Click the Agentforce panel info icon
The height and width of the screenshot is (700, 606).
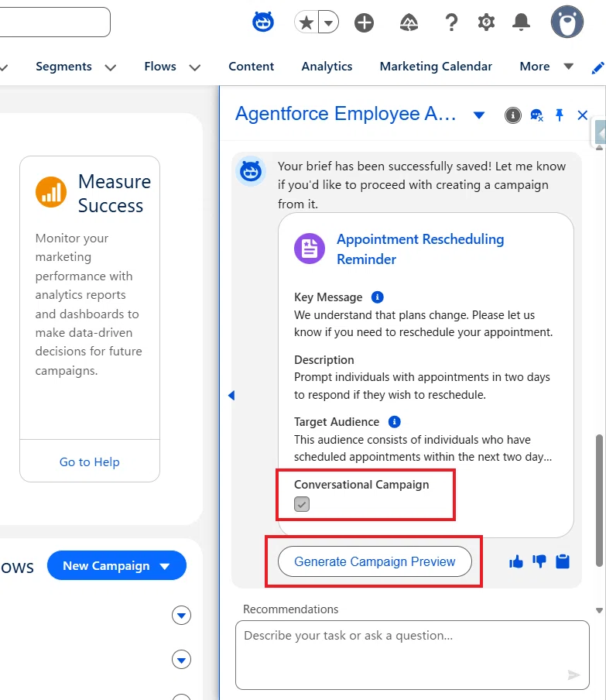coord(513,115)
